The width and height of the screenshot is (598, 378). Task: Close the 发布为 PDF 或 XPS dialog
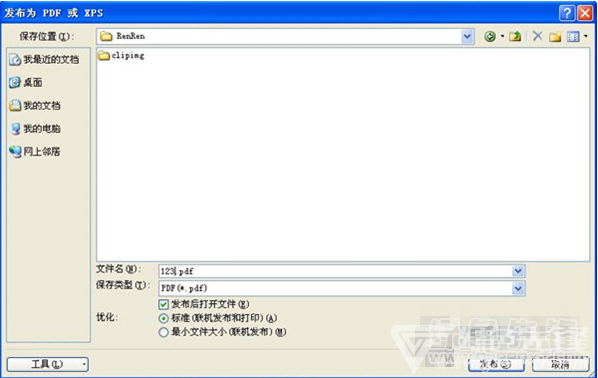pos(585,13)
